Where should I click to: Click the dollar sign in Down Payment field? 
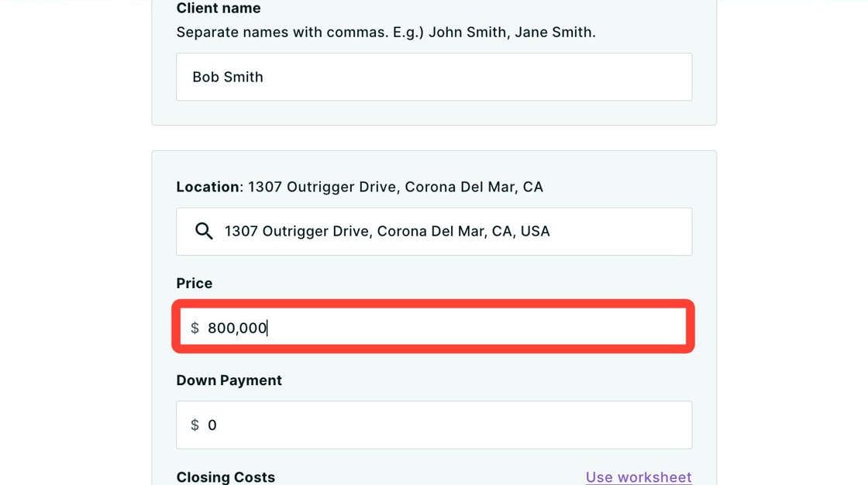click(195, 425)
